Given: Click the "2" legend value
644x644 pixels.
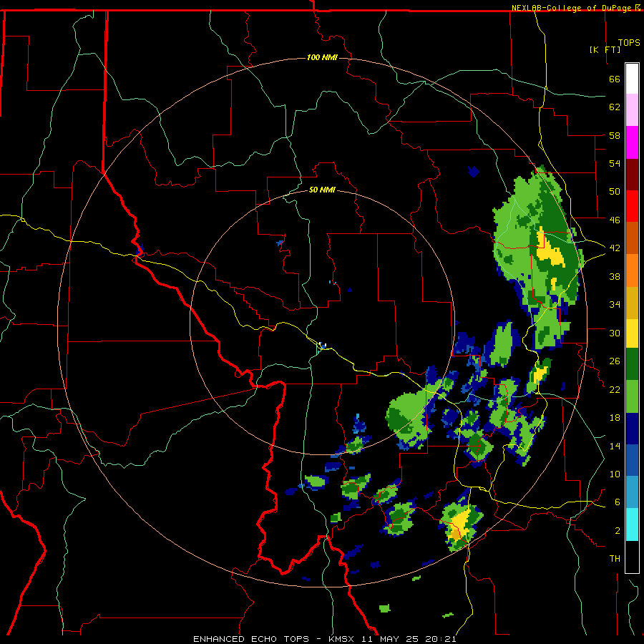Looking at the screenshot, I should [x=617, y=531].
